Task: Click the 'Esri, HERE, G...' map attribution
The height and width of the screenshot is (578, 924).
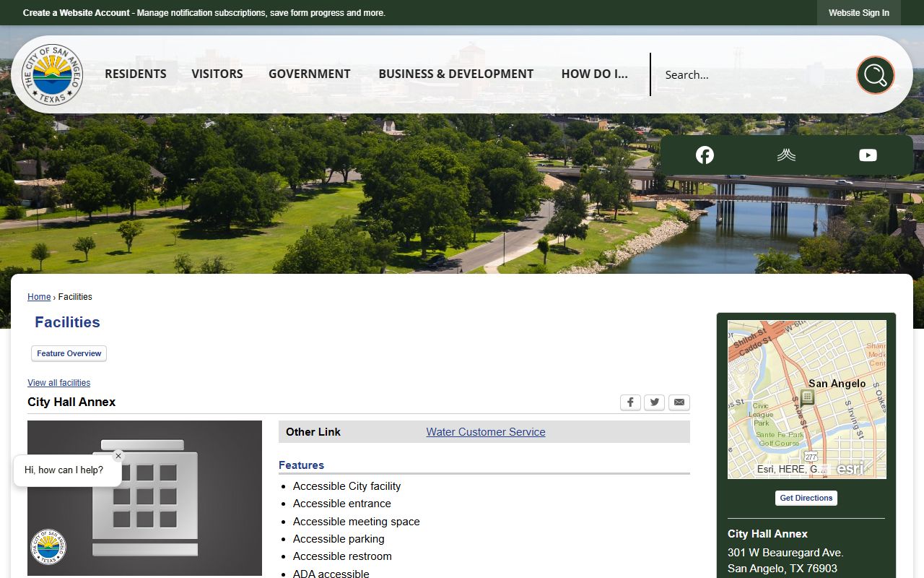Action: [x=791, y=469]
